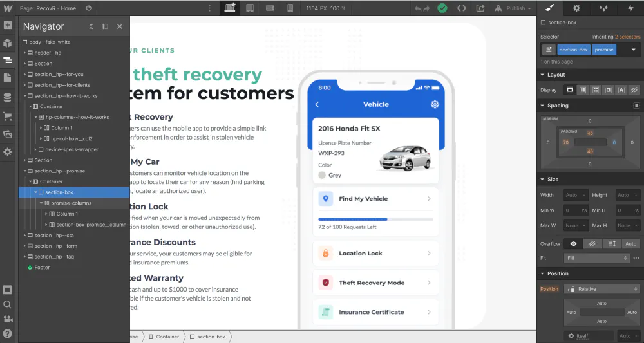Switch to the Interactions lightning tab
644x343 pixels.
(630, 8)
